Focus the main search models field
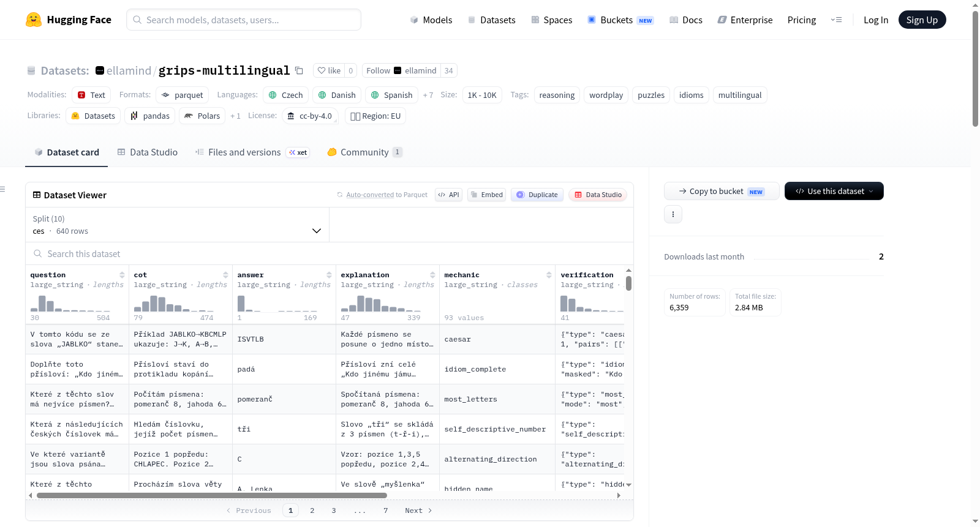The width and height of the screenshot is (980, 527). 244,20
